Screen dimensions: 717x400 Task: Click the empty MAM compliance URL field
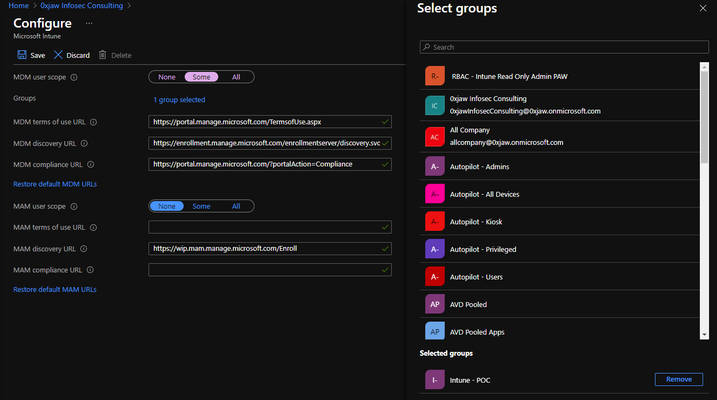[x=270, y=270]
